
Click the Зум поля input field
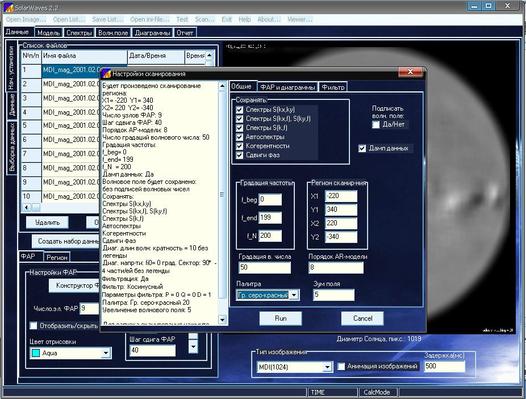click(334, 295)
